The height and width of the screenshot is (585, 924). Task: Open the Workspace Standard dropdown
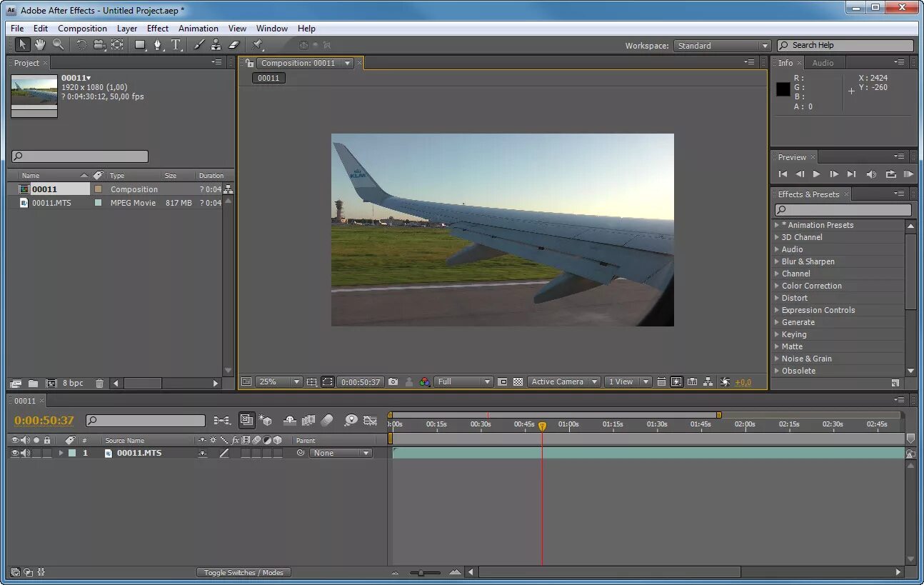point(723,46)
